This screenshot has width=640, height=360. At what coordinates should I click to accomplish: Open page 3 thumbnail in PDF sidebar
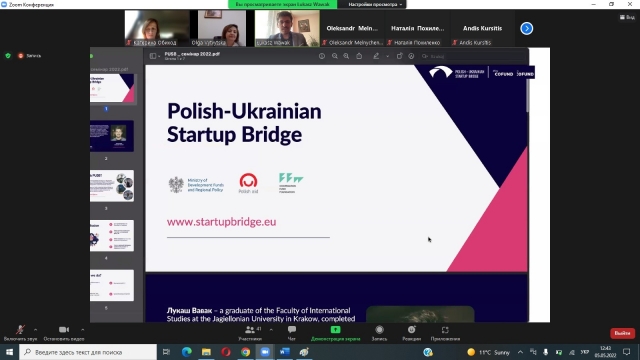click(112, 186)
